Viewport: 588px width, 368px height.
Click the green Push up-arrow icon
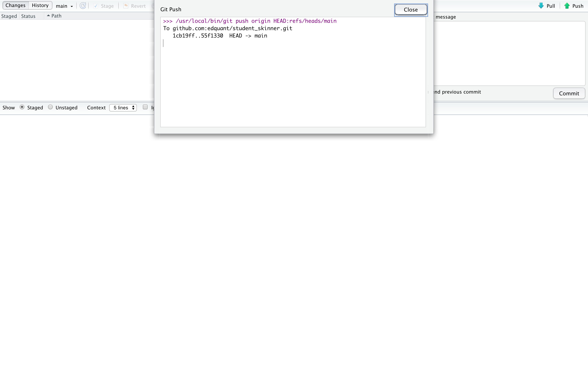pyautogui.click(x=567, y=6)
